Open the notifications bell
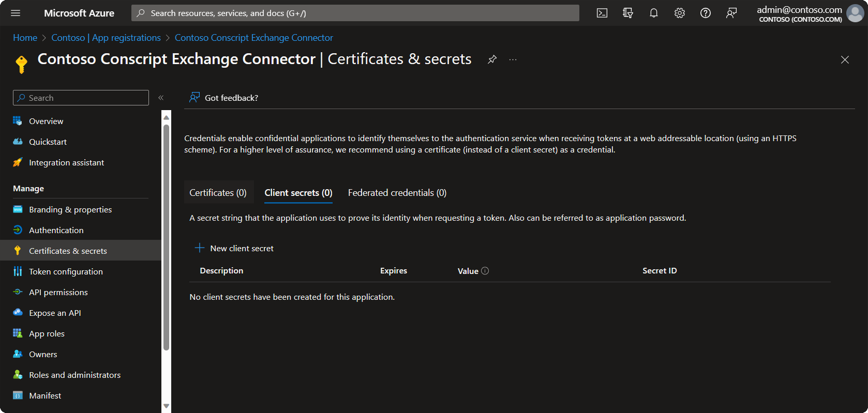The width and height of the screenshot is (868, 413). tap(654, 13)
